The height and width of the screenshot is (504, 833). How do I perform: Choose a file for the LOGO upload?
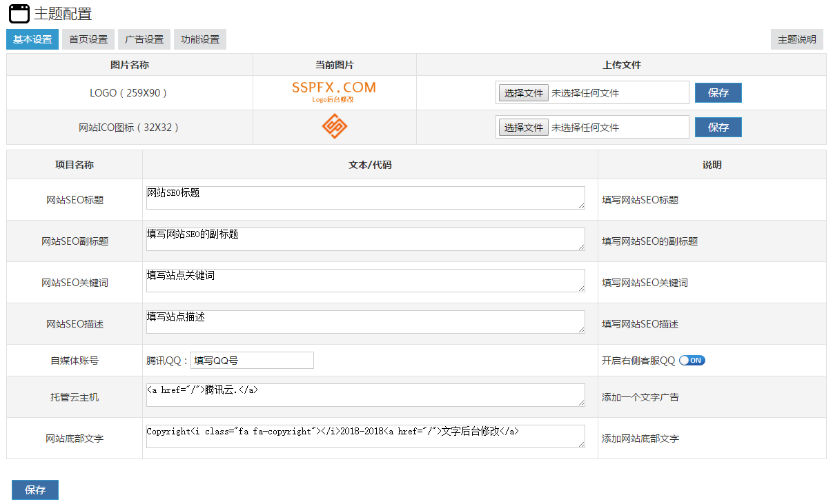coord(524,93)
